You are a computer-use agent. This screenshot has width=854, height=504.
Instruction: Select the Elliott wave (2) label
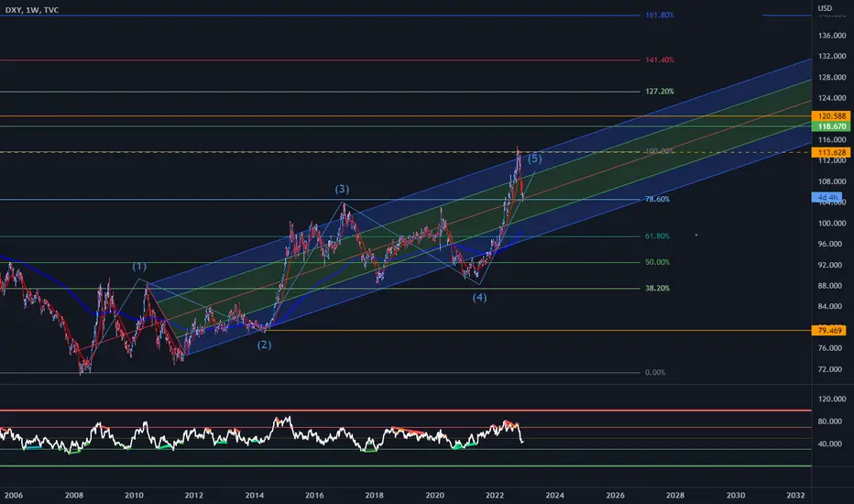(264, 345)
